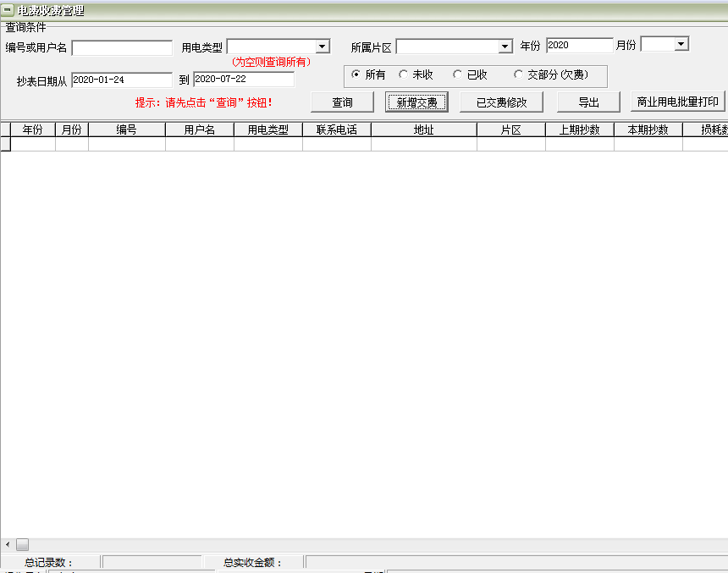
Task: Click the 查询 button
Action: pos(342,102)
